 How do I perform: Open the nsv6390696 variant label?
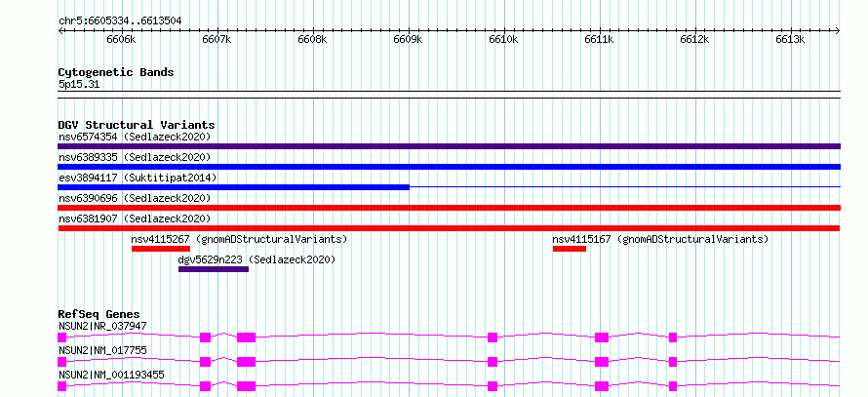tap(135, 198)
